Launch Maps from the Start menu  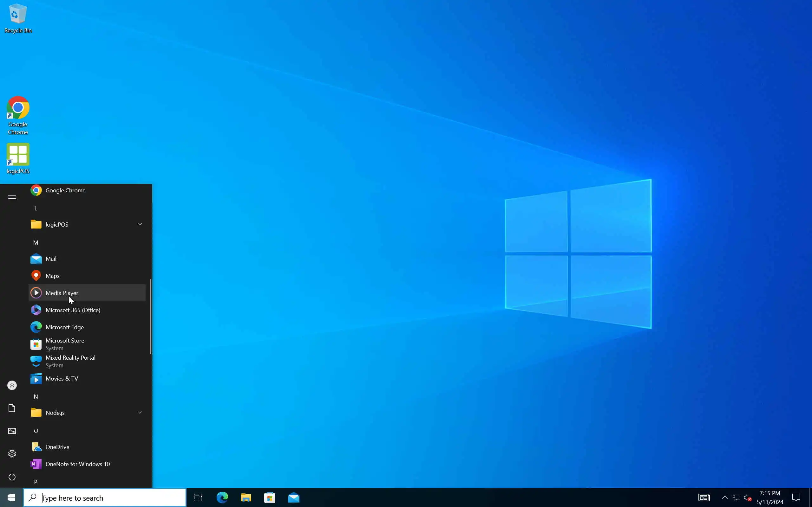[x=53, y=276]
